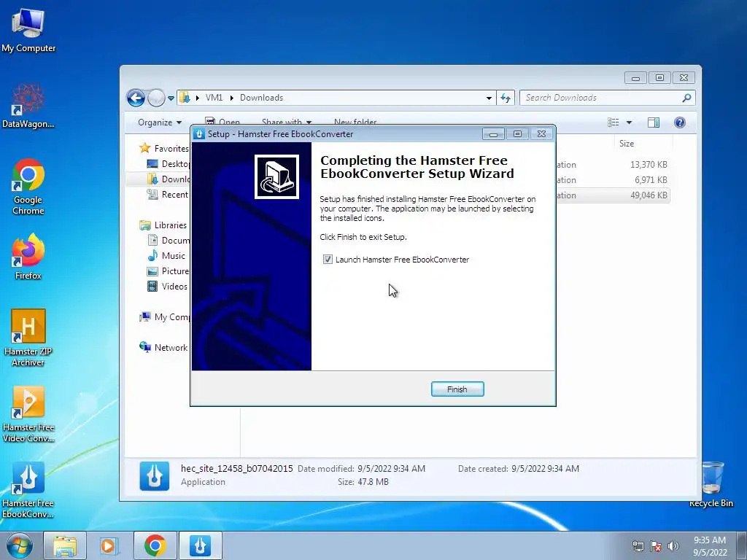Open Hamster Free Video Converter desktop shortcut

[28, 414]
